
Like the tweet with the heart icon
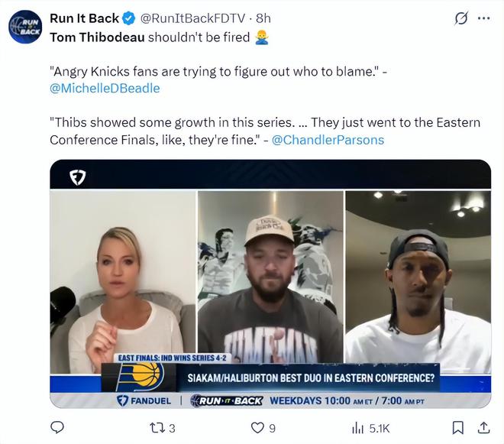(258, 428)
